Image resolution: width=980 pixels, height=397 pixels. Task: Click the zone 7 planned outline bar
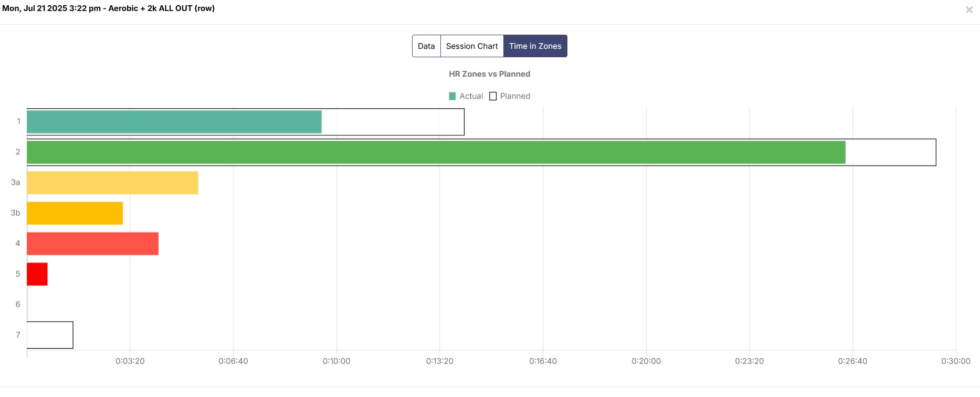[x=50, y=335]
